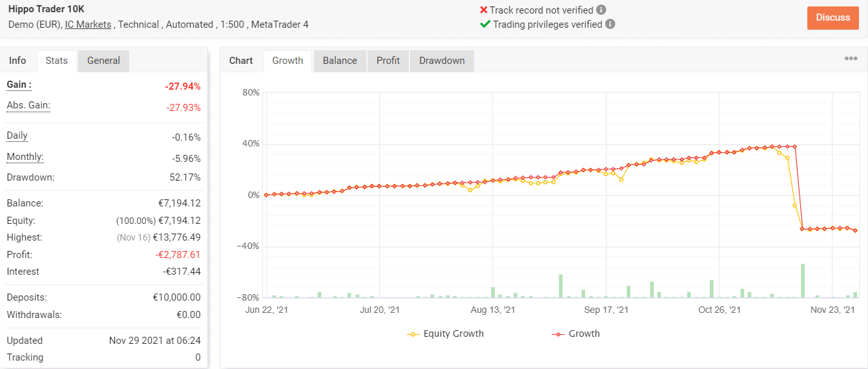This screenshot has height=369, width=868.
Task: Click the profit value -€2,787.61
Action: tap(178, 255)
